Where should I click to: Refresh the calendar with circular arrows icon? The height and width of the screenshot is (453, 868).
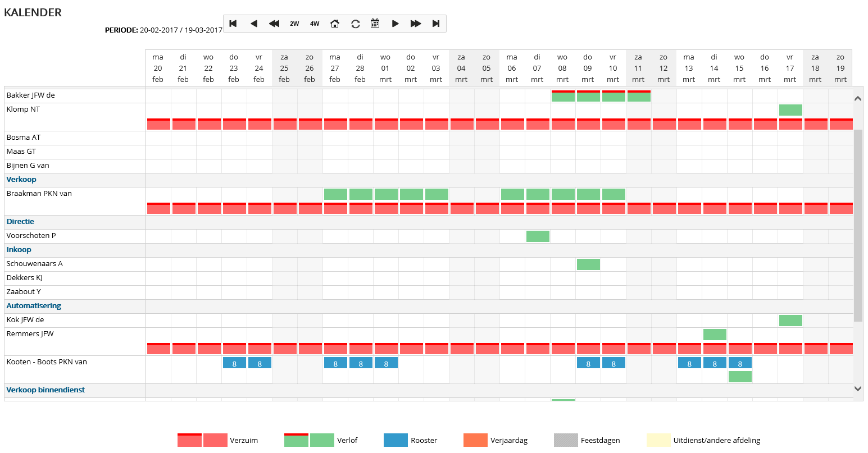[x=356, y=24]
